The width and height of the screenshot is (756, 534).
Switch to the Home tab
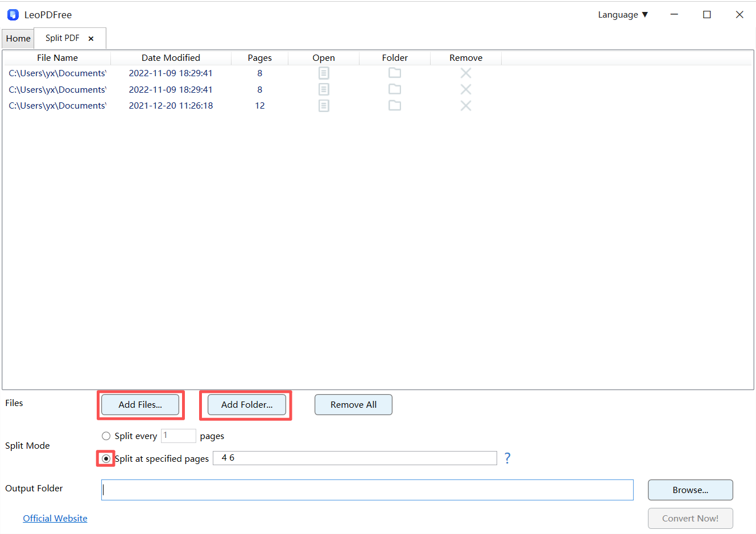(x=18, y=39)
